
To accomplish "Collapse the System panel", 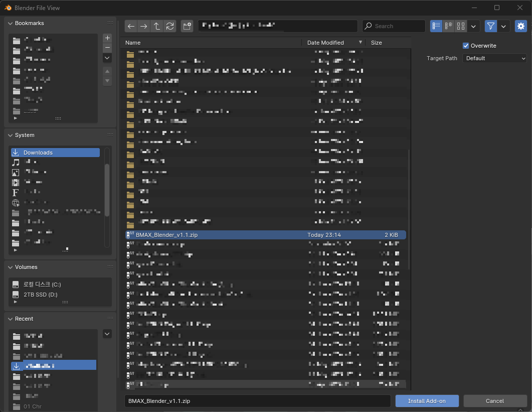I will pos(10,135).
